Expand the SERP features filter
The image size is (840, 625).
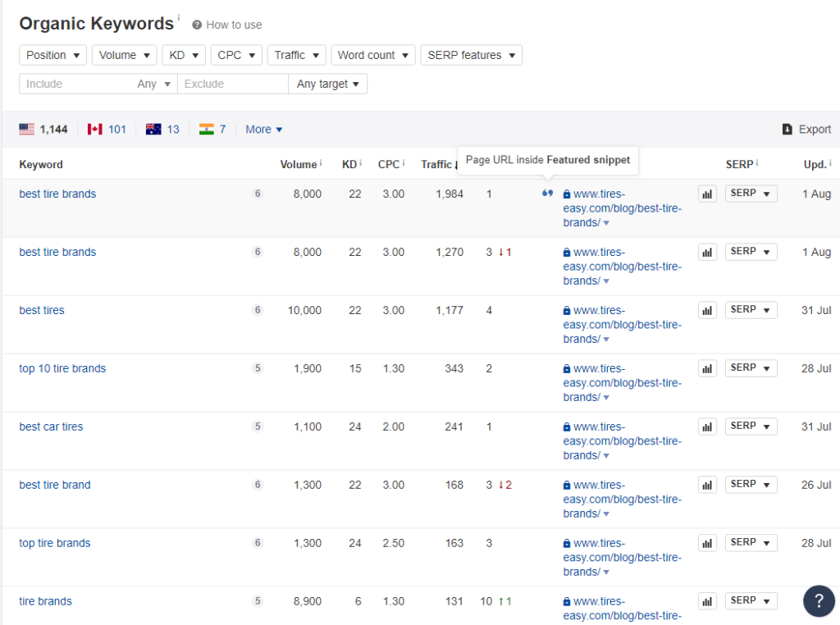471,55
